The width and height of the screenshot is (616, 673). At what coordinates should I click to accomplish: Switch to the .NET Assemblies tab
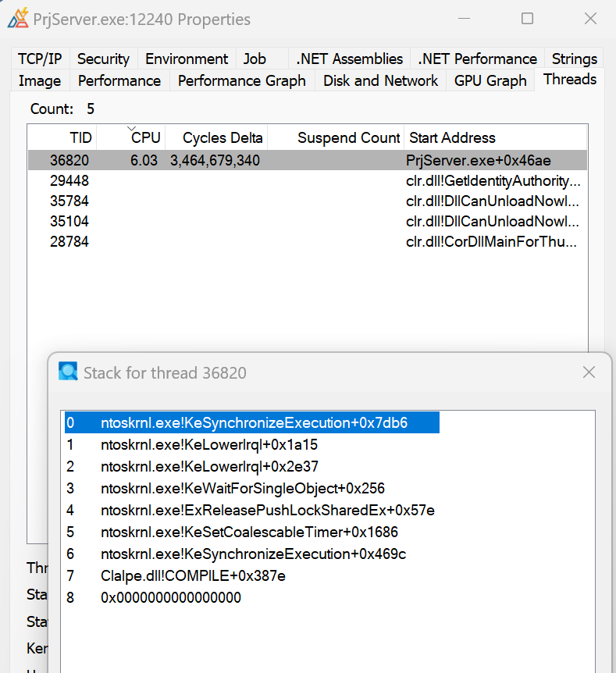point(349,59)
